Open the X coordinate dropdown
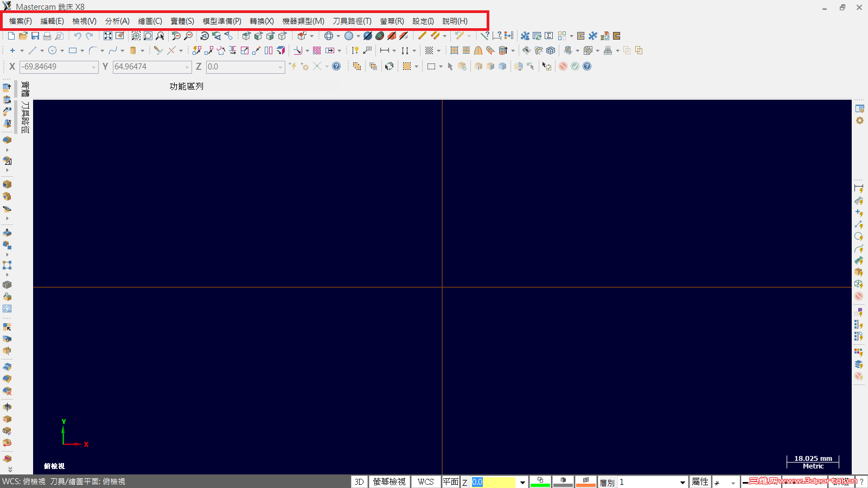 [x=94, y=67]
